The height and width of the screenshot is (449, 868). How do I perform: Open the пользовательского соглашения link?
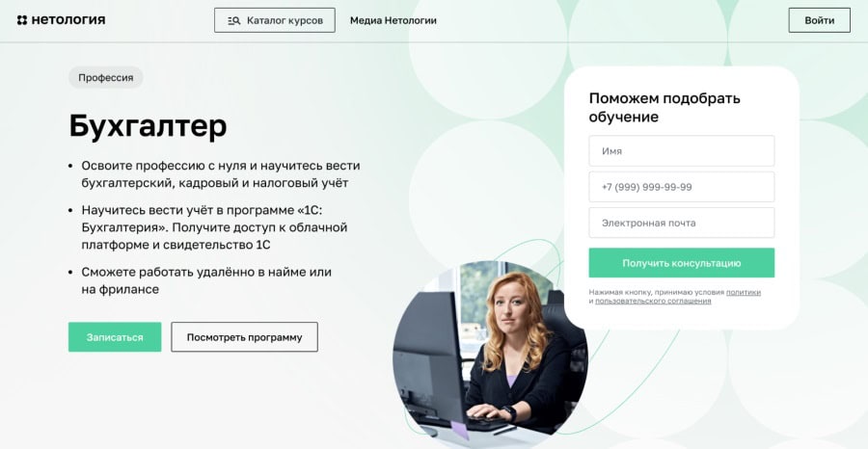click(653, 301)
